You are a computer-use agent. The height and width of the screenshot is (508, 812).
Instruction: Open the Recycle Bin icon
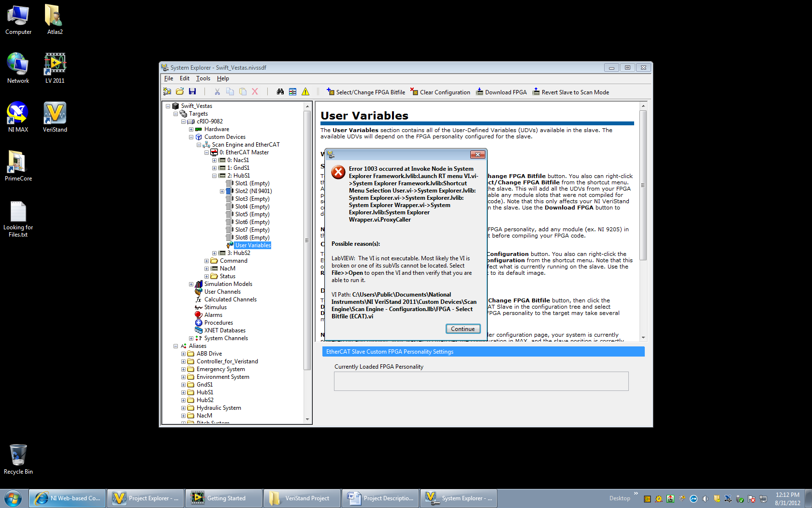click(18, 459)
